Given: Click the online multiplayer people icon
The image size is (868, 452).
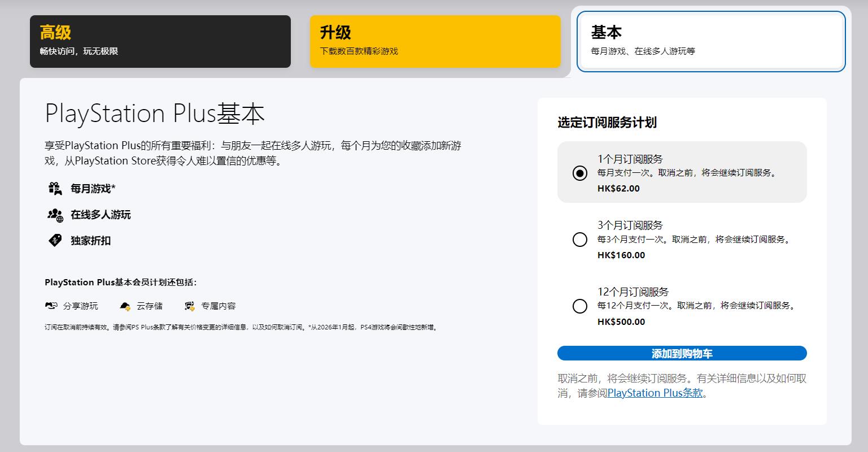Looking at the screenshot, I should [55, 215].
